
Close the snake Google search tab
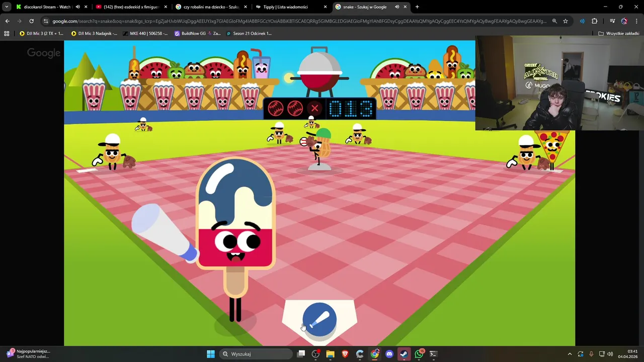(405, 7)
